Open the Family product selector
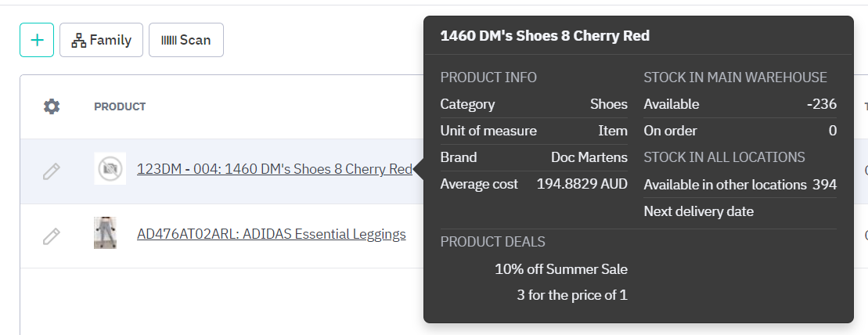Viewport: 868px width, 335px height. (x=101, y=40)
